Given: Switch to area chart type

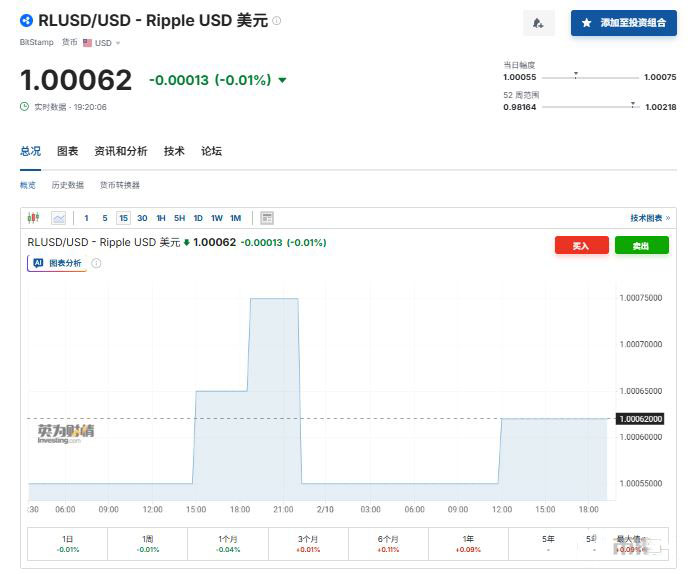Looking at the screenshot, I should [x=58, y=218].
